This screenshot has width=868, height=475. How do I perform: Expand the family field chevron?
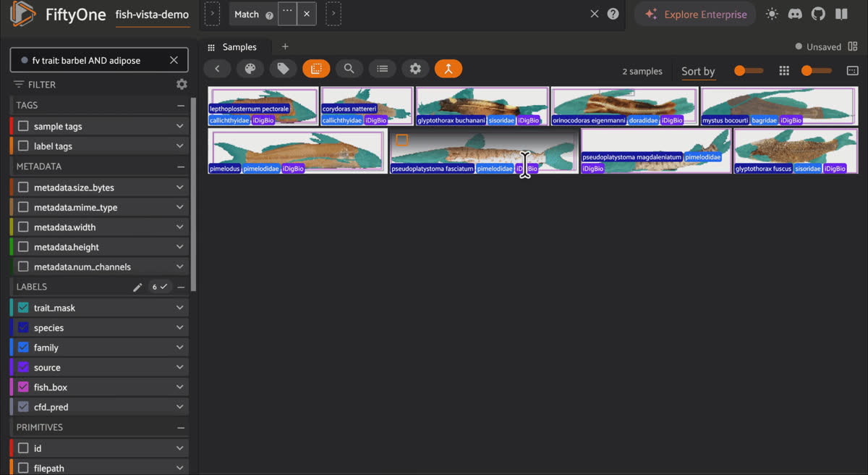(179, 348)
